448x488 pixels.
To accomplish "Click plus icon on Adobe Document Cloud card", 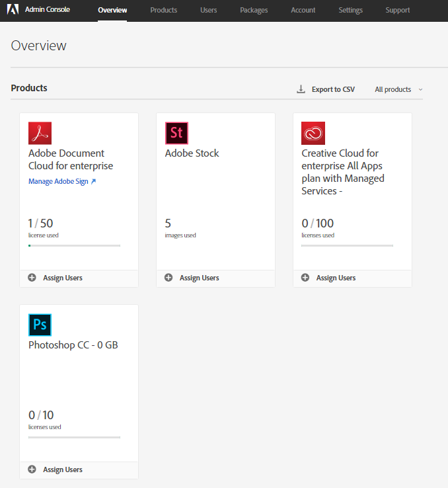I will pos(32,278).
